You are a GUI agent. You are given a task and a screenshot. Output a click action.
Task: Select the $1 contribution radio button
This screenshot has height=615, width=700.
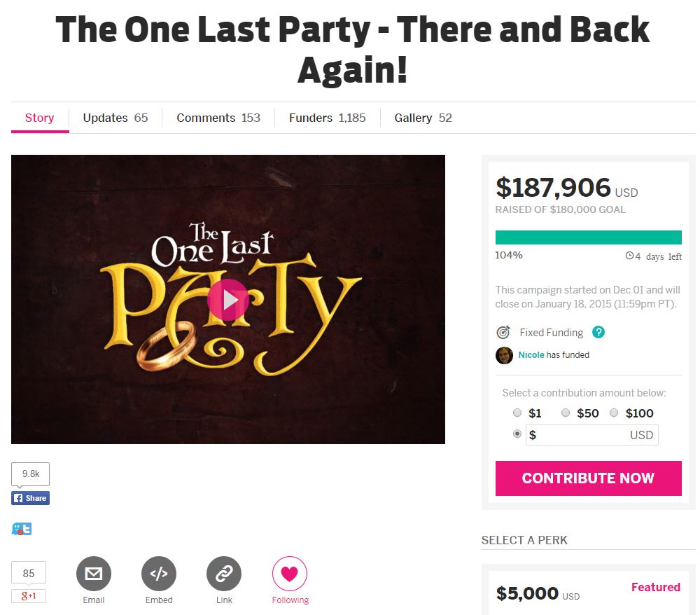pos(517,413)
